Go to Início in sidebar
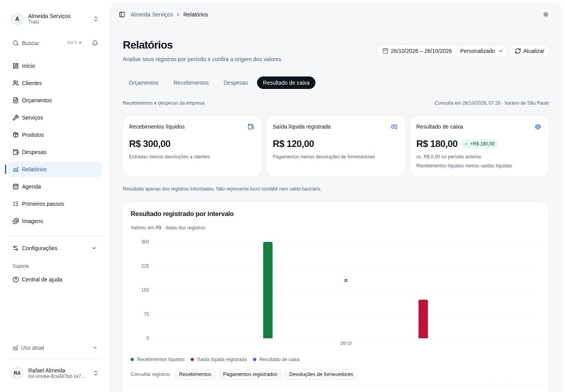565x392 pixels. pyautogui.click(x=55, y=66)
